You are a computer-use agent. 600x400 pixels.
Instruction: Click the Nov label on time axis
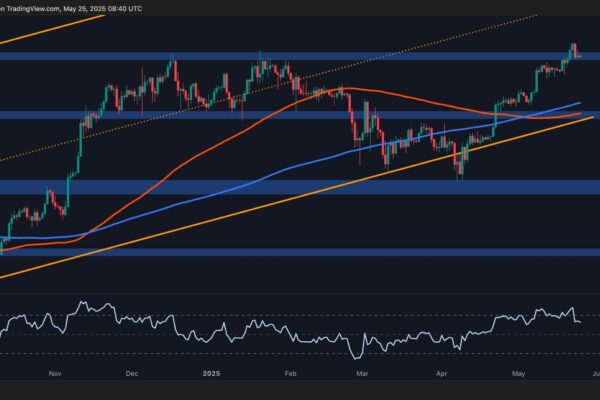[55, 373]
